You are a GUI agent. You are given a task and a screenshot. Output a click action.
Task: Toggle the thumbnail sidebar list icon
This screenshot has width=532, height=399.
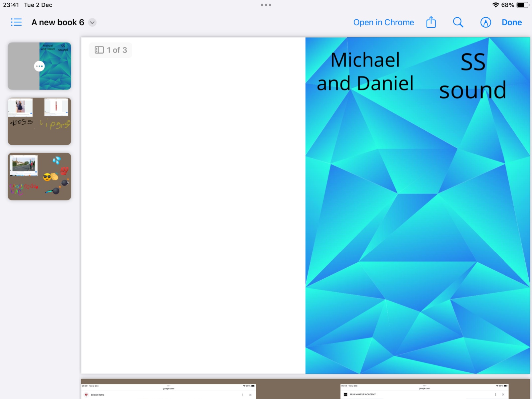coord(16,22)
